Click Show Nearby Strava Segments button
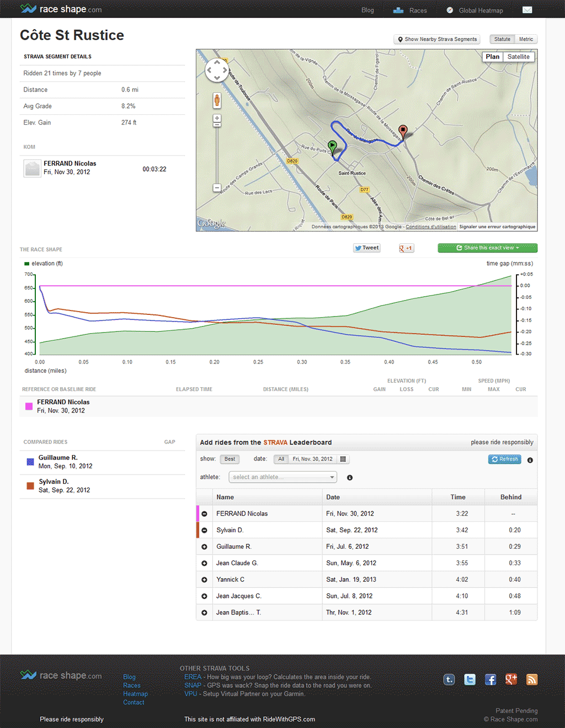This screenshot has width=565, height=728. 437,39
